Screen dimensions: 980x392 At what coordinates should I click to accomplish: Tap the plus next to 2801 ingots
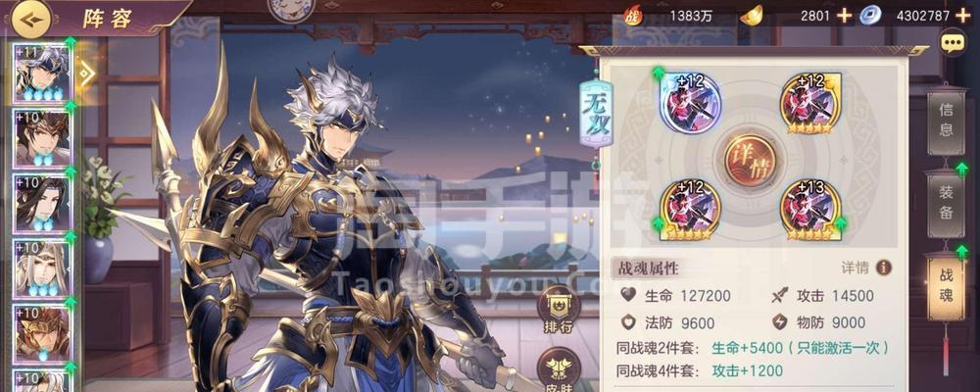point(844,16)
